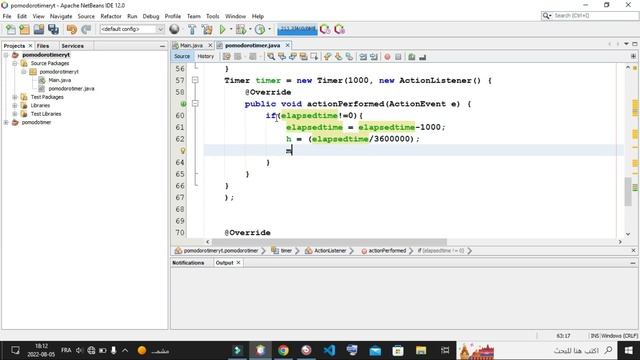Screen dimensions: 640x360
Task: Click the Start Macro Recording red icon
Action: (x=387, y=57)
